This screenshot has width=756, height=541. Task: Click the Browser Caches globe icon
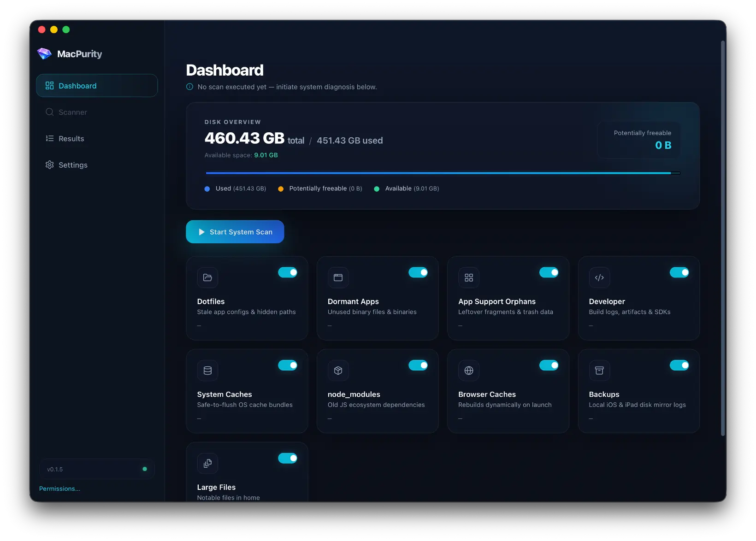(469, 370)
